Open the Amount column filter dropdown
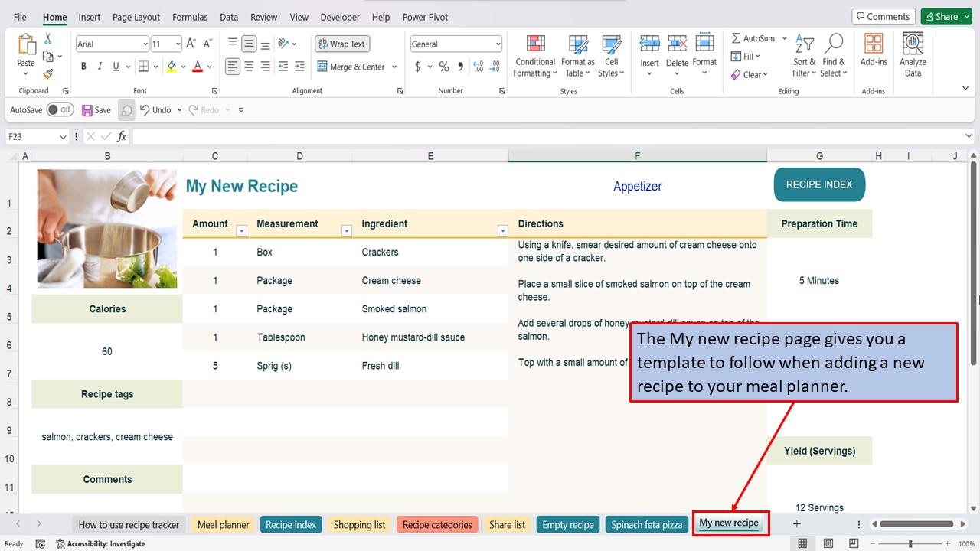The width and height of the screenshot is (980, 551). point(241,230)
